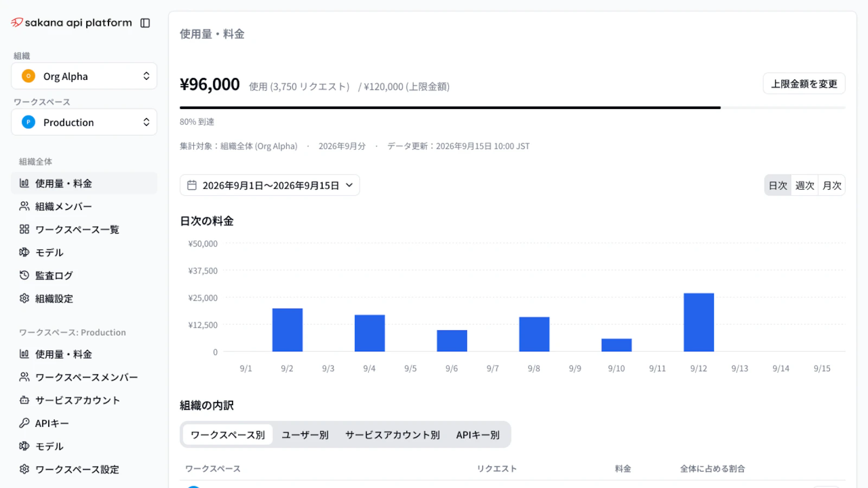The width and height of the screenshot is (868, 488).
Task: Click the 9/6 bar in chart
Action: [x=452, y=341]
